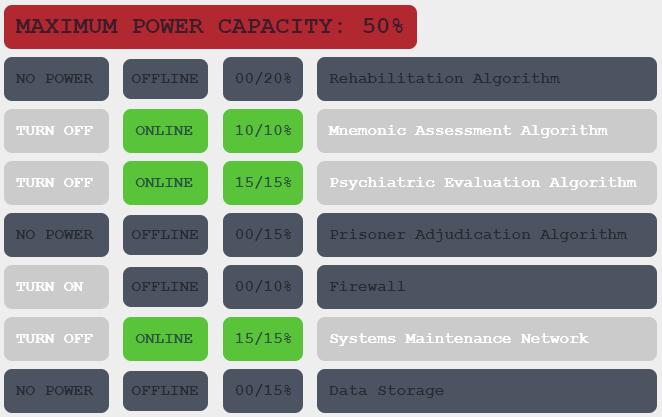
Task: Select the Prisoner Adjudication Algorithm label
Action: [x=487, y=235]
